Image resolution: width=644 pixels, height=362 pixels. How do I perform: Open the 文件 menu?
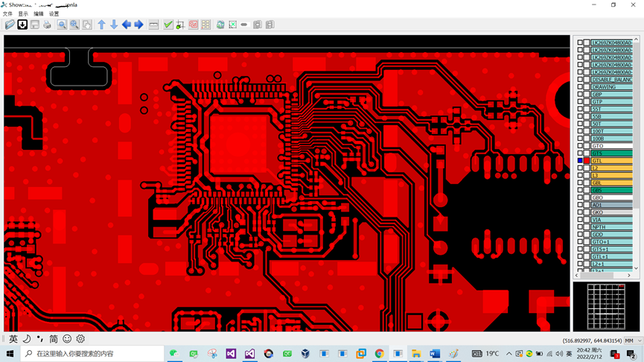(x=7, y=13)
